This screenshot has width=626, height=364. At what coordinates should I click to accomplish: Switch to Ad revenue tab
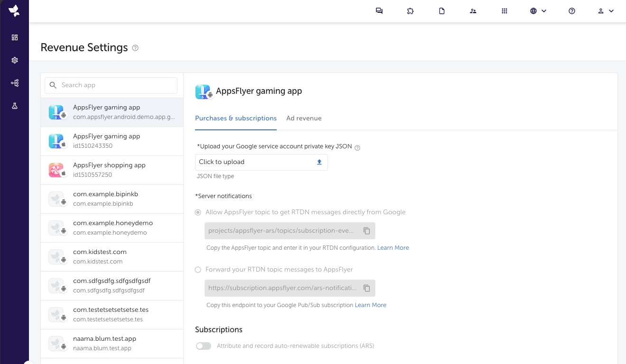(x=304, y=118)
